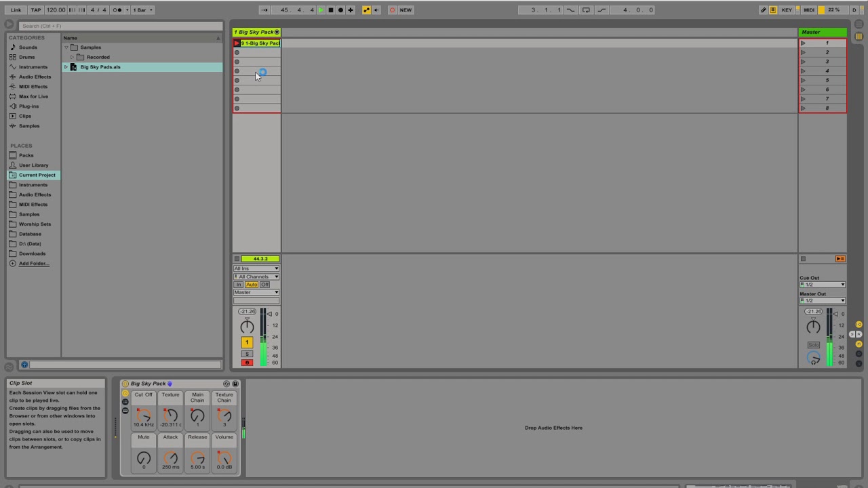Launch Master scene 8
This screenshot has width=868, height=488.
coord(804,108)
